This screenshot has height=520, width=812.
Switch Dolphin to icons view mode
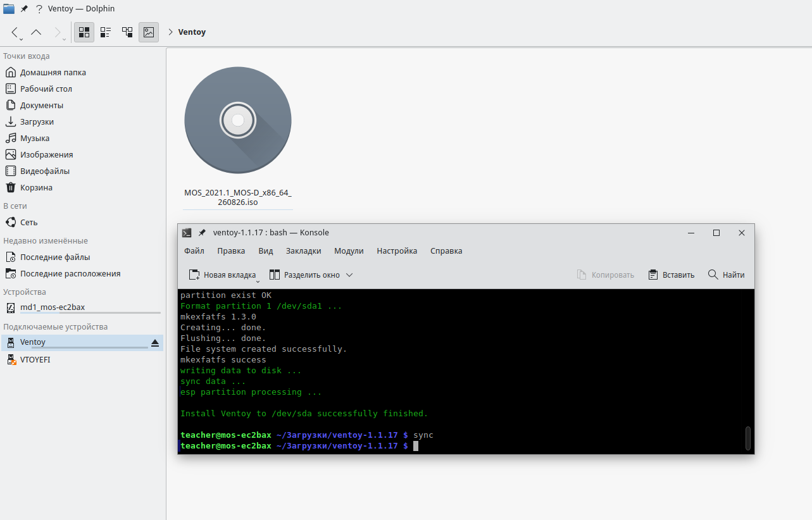pyautogui.click(x=84, y=32)
